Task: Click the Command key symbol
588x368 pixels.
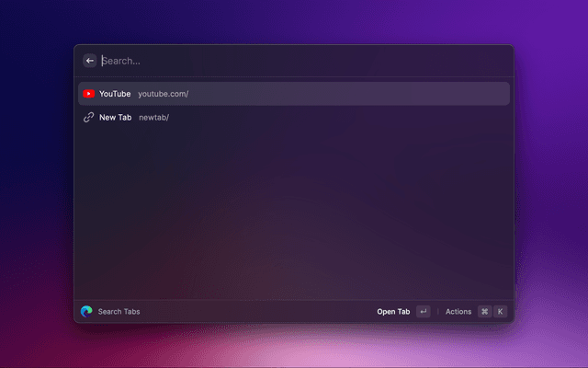Action: coord(484,312)
